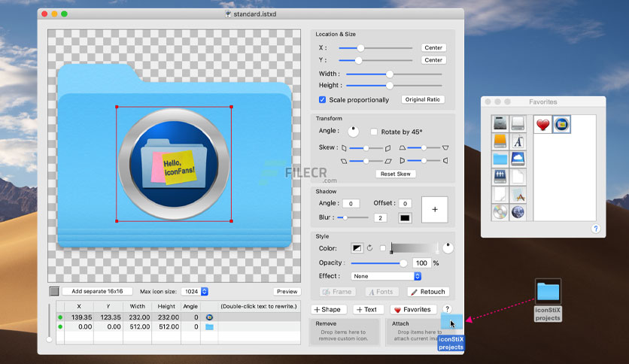Select the network server drive icon in Favorites
Image resolution: width=629 pixels, height=364 pixels.
pyautogui.click(x=500, y=177)
